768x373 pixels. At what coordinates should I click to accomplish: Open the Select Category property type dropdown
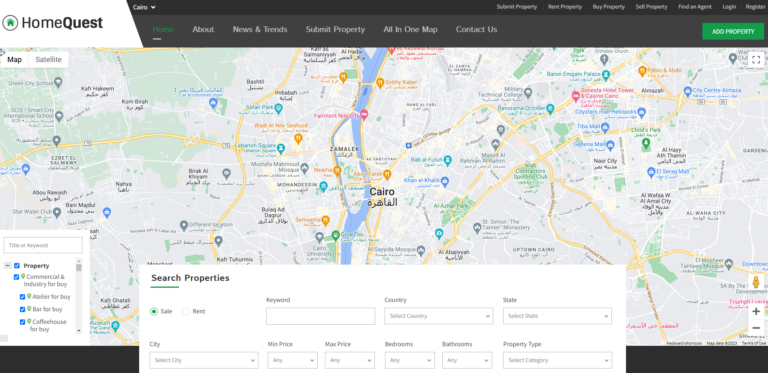557,360
